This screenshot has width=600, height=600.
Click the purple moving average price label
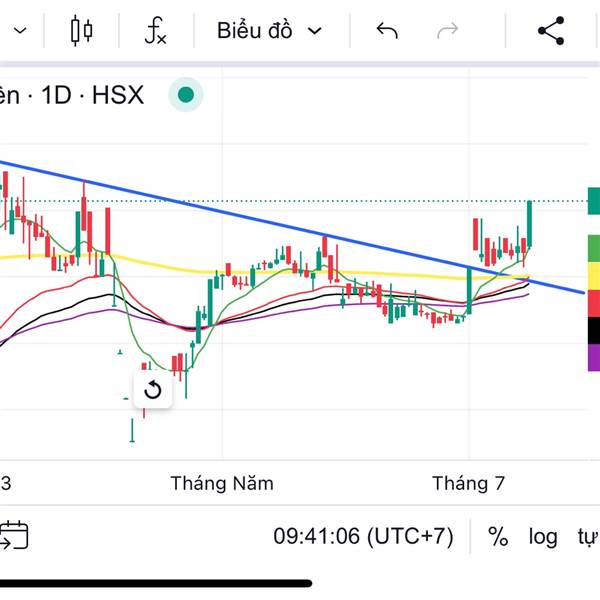click(594, 357)
